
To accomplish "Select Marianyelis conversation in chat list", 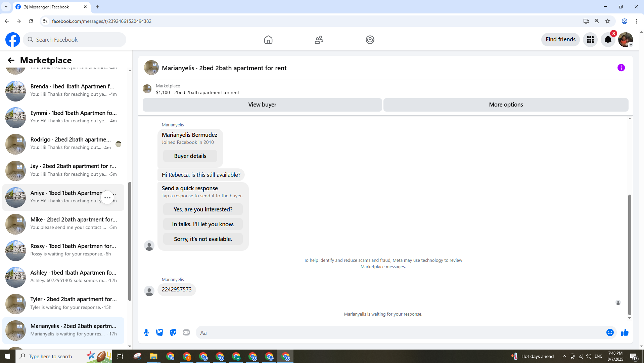I will tap(63, 330).
